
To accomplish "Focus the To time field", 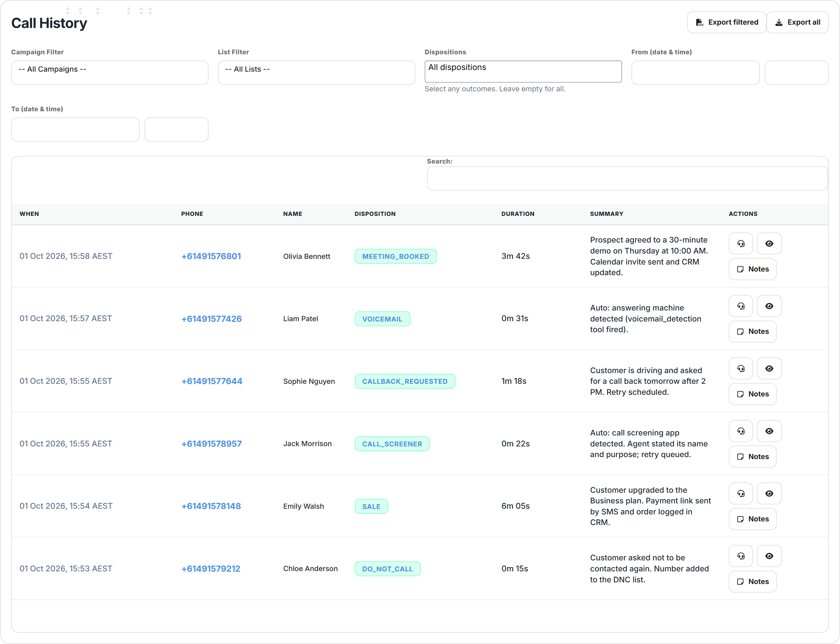I will coord(176,130).
